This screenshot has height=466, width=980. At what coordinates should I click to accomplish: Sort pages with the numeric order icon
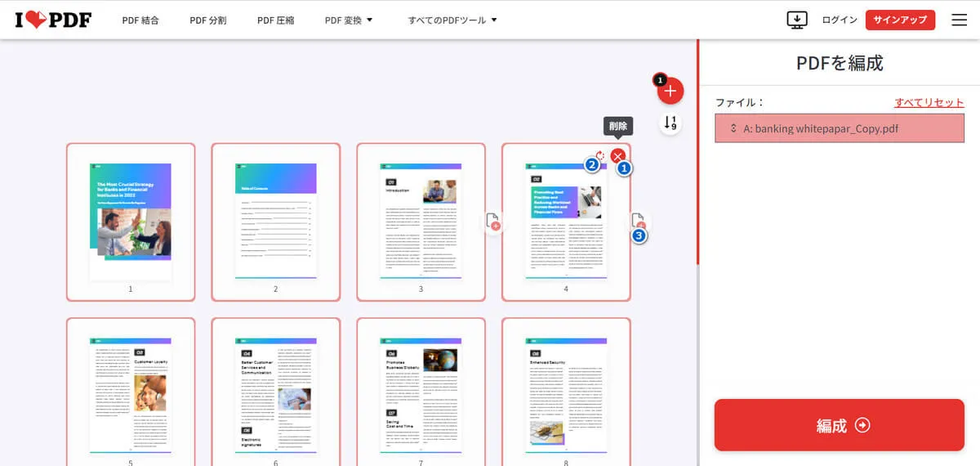pyautogui.click(x=670, y=123)
